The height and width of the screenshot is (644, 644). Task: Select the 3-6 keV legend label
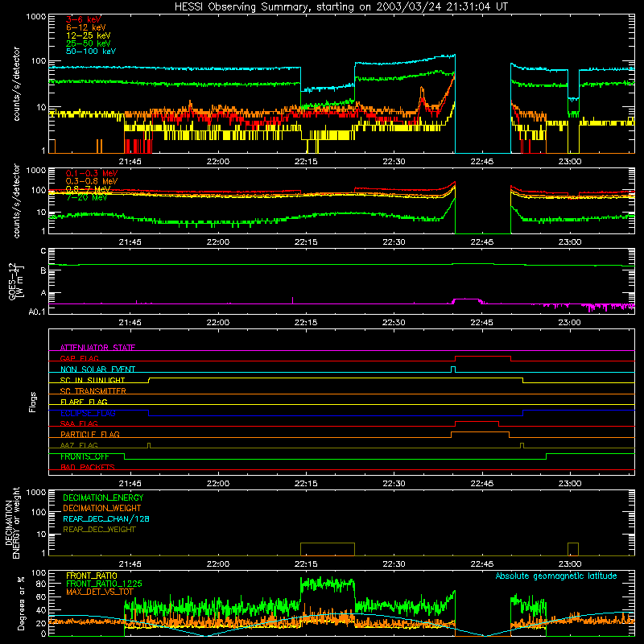click(x=84, y=19)
